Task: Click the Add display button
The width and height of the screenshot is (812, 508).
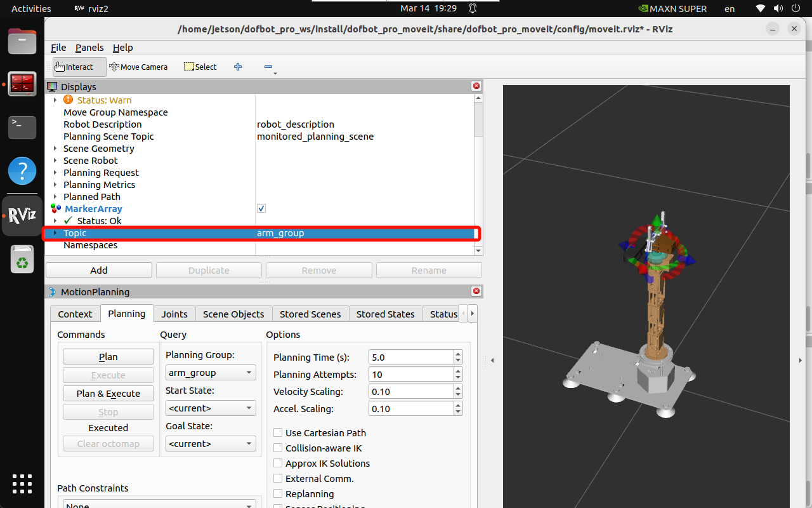Action: pos(99,270)
